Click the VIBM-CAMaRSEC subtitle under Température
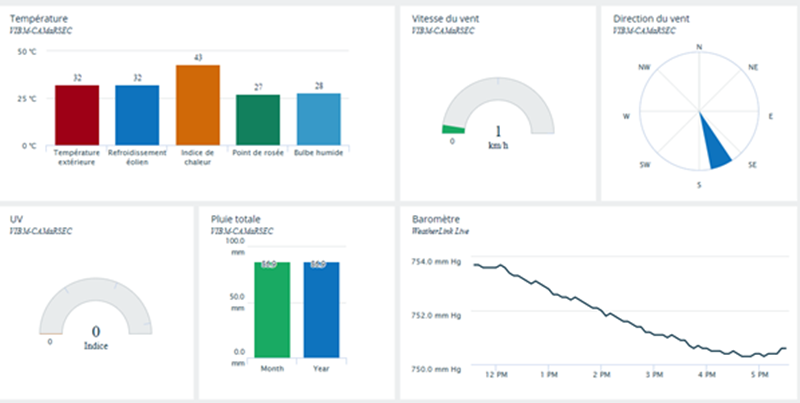The image size is (800, 403). [x=41, y=31]
